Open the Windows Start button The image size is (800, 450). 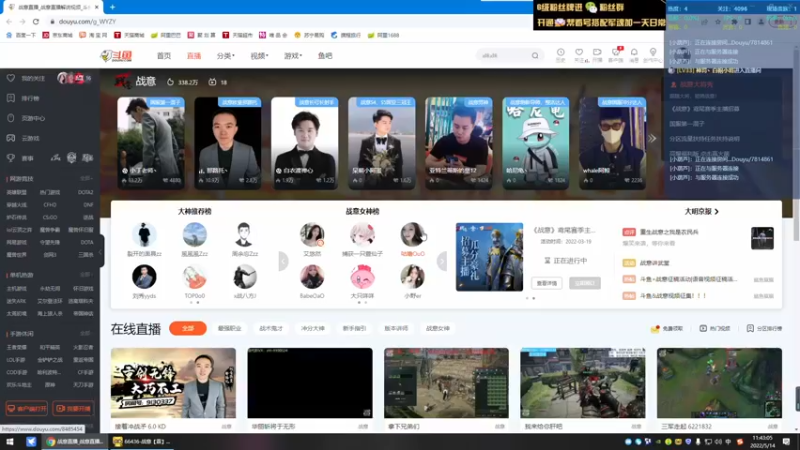pyautogui.click(x=9, y=442)
